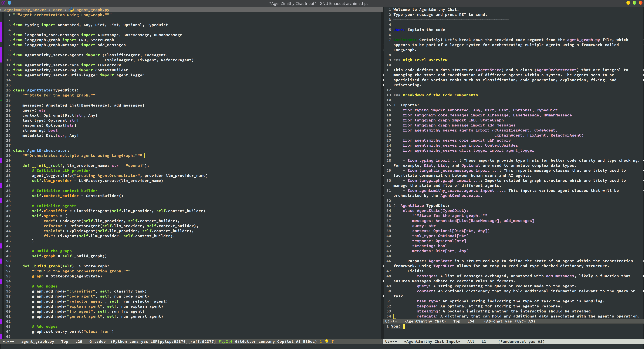Click the FlyC:0 Flycheck status indicator
644x349 pixels.
coord(226,341)
